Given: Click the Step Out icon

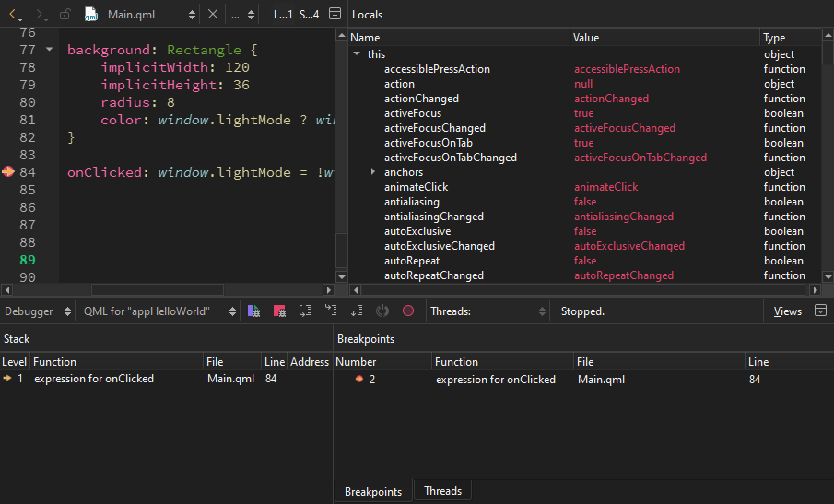Looking at the screenshot, I should coord(357,311).
